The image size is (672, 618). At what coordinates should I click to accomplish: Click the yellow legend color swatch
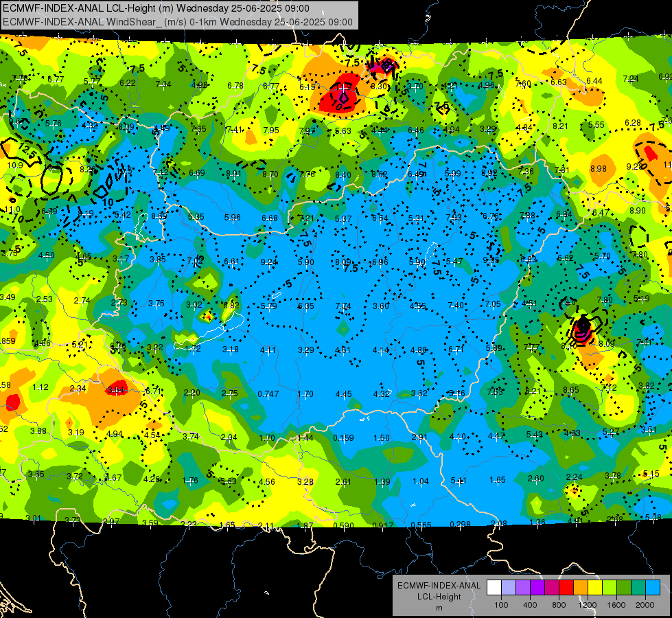pos(595,588)
